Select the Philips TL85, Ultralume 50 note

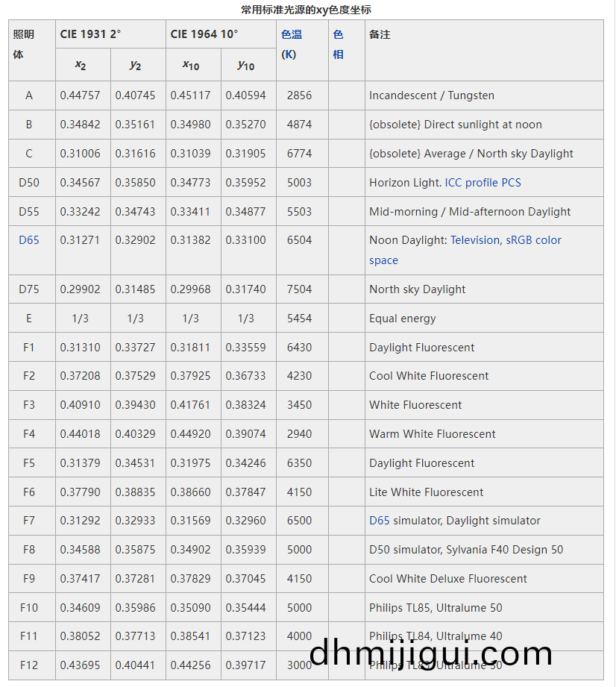(436, 608)
